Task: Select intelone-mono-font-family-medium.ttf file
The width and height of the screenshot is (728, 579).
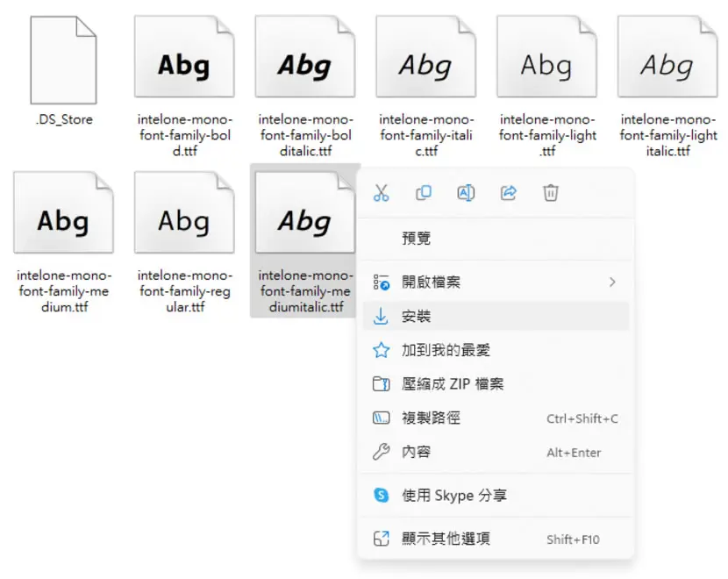Action: [64, 242]
